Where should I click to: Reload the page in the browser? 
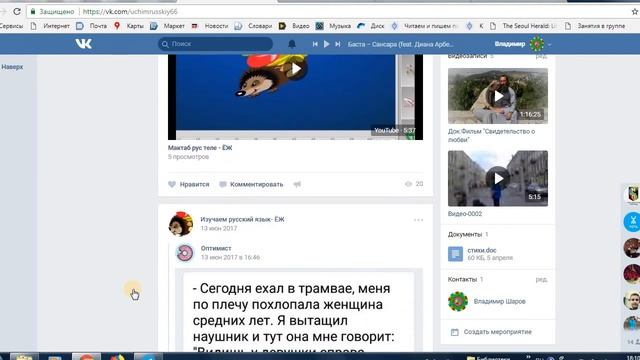click(17, 11)
